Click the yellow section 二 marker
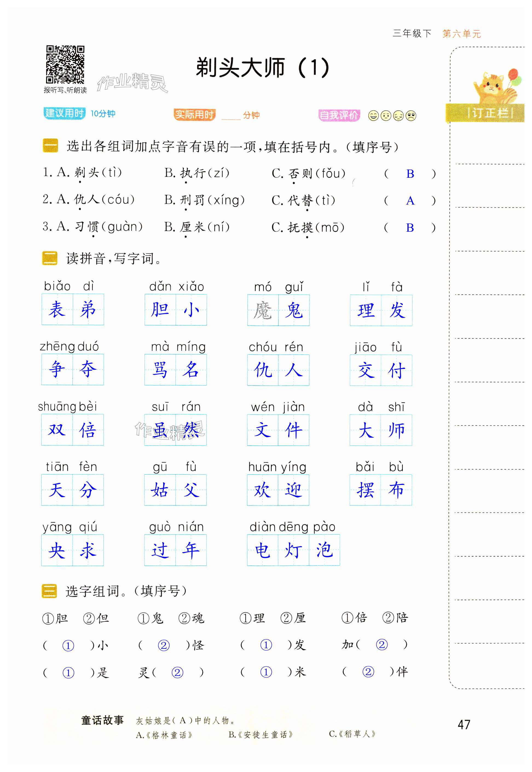This screenshot has width=532, height=772. point(50,258)
